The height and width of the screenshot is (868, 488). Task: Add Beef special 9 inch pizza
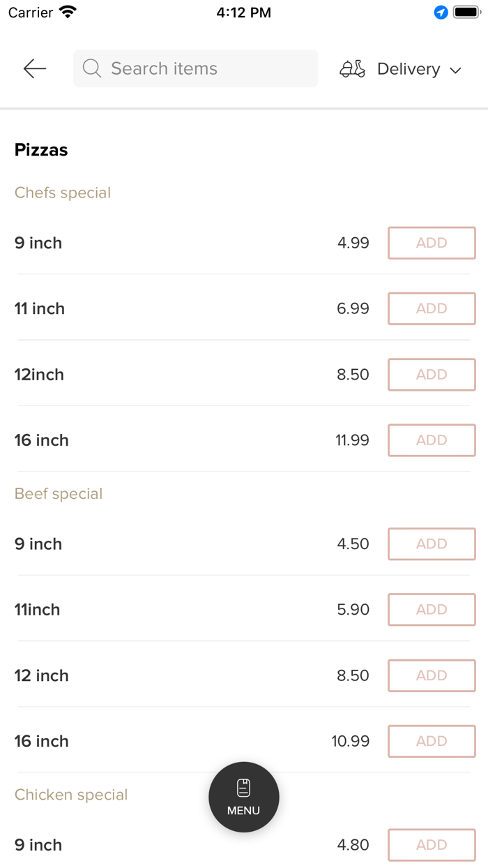tap(432, 544)
